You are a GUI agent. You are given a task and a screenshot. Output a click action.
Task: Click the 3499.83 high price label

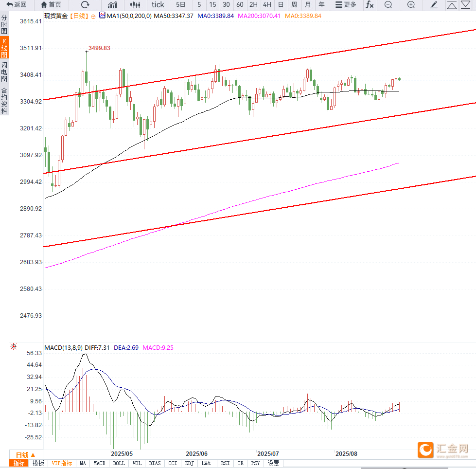coord(99,48)
